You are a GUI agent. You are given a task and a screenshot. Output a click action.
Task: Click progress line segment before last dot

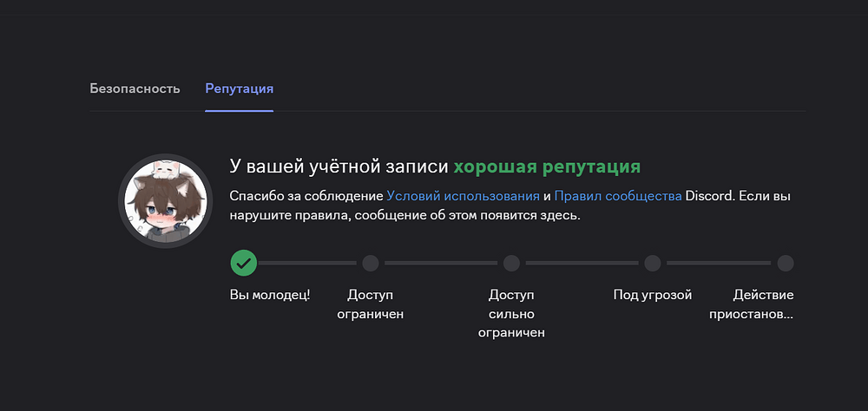[719, 263]
